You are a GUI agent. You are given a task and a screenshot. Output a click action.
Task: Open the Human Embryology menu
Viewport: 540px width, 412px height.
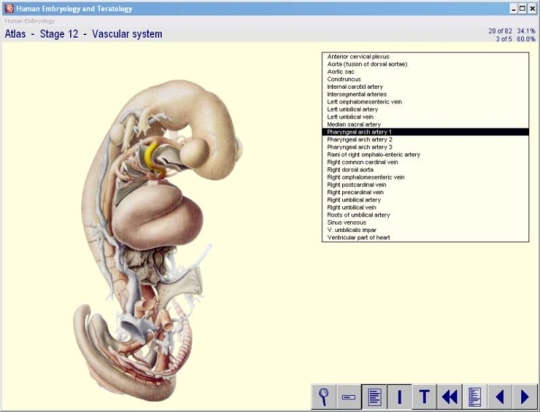coord(30,21)
